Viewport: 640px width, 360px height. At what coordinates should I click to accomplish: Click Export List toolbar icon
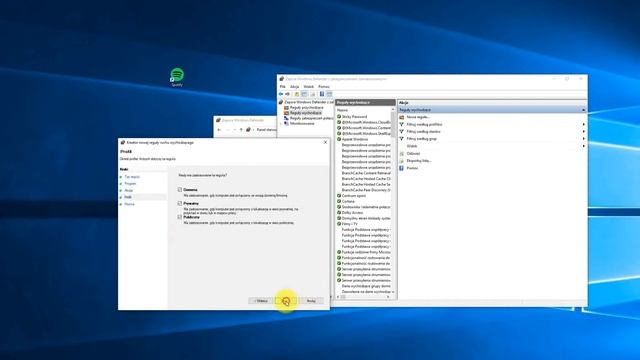click(313, 94)
